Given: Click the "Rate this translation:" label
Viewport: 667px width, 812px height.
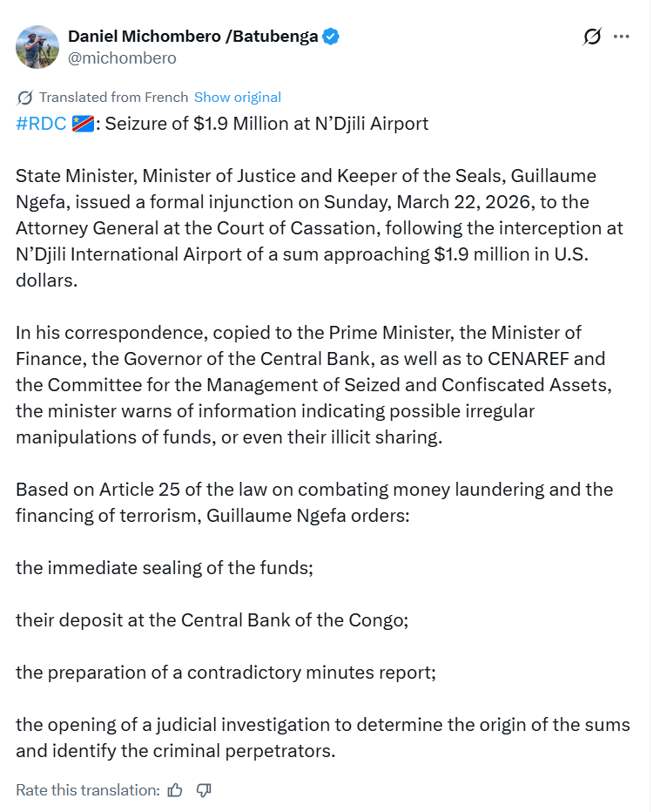Looking at the screenshot, I should click(x=87, y=790).
